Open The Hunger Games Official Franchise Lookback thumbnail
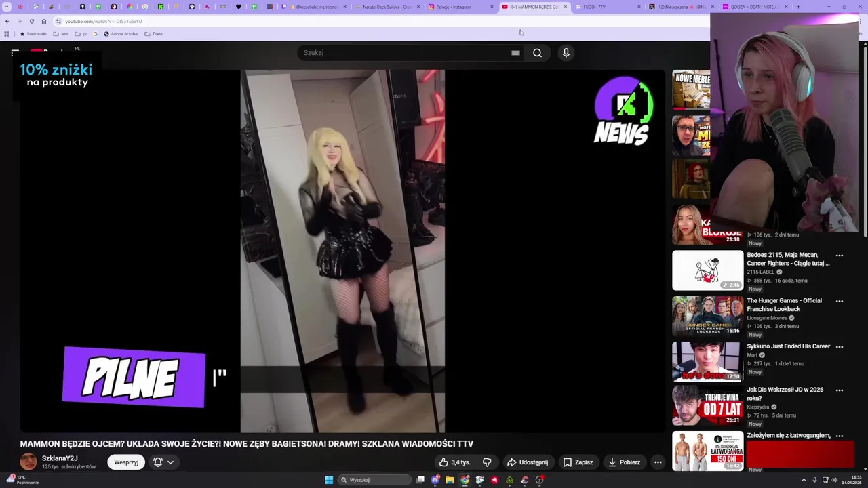 pyautogui.click(x=707, y=316)
